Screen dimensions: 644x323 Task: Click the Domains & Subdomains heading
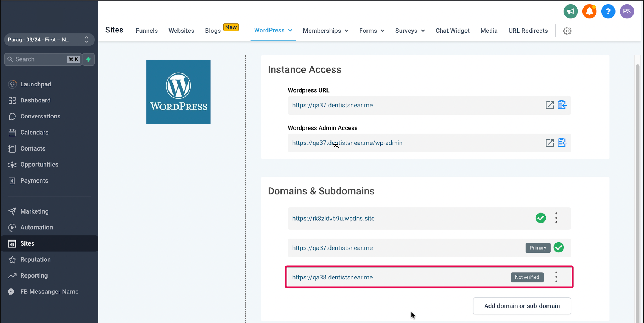click(321, 191)
